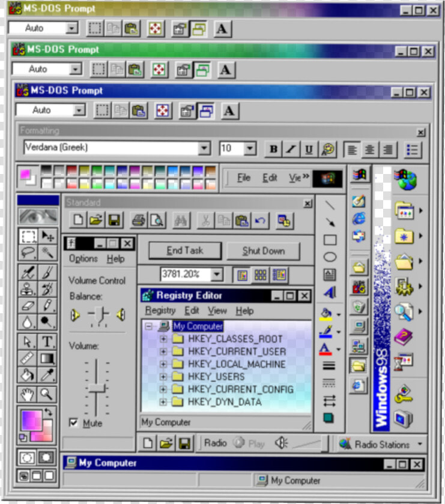445x504 pixels.
Task: Click the Paste icon in Standard toolbar
Action: (x=241, y=221)
